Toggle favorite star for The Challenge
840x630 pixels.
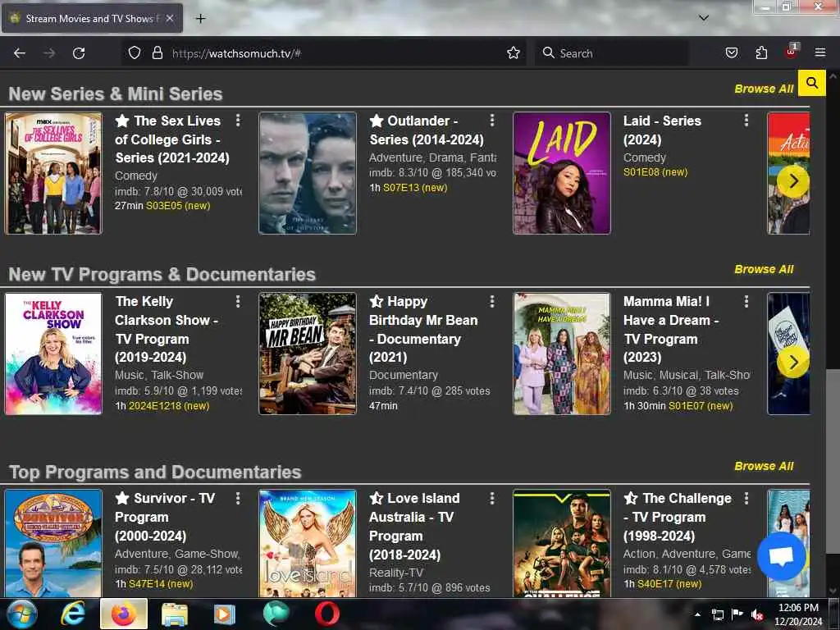tap(631, 498)
